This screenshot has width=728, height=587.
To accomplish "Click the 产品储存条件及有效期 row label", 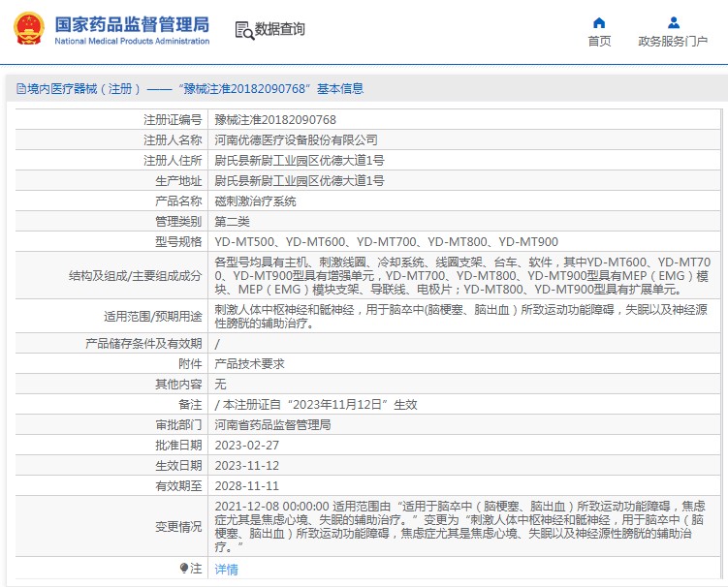I will (x=143, y=343).
